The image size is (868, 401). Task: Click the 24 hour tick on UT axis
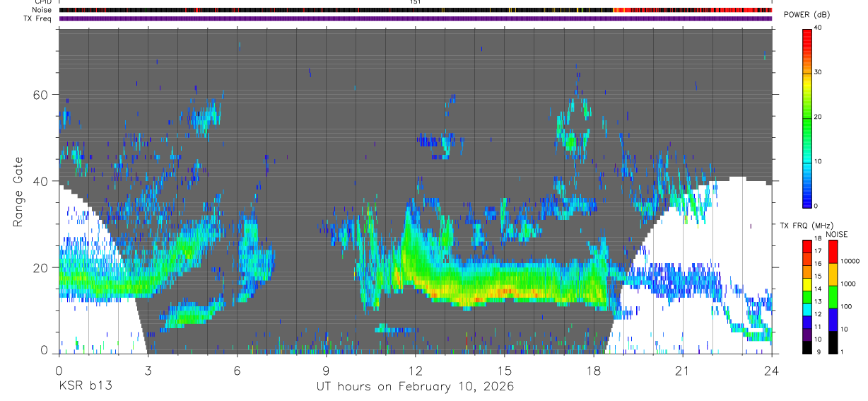[771, 370]
